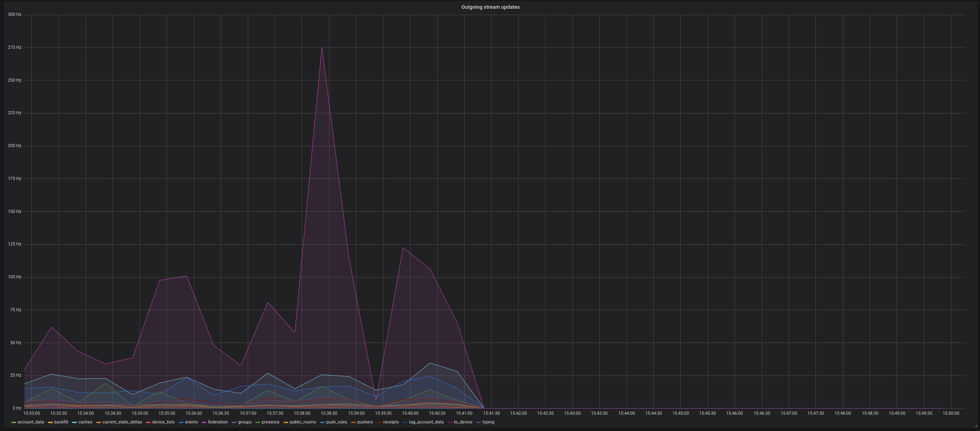
Task: Open color picker for backfill yellow swatch
Action: [50, 422]
